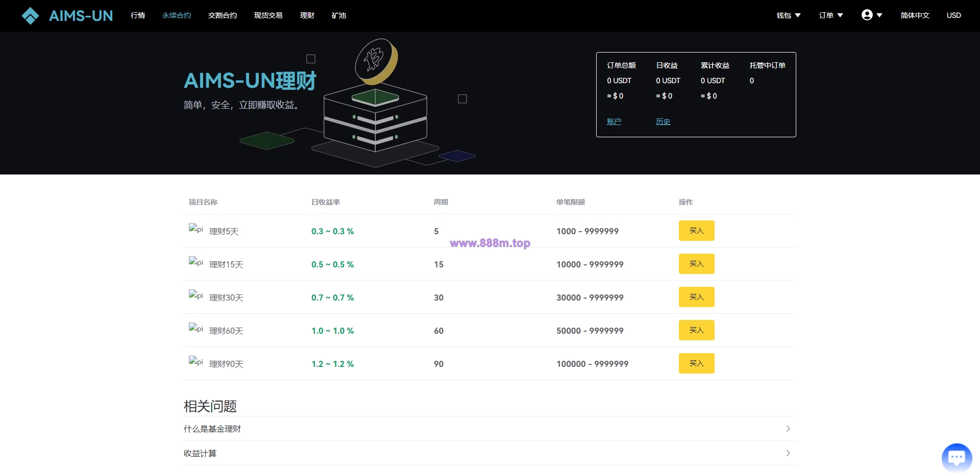Image resolution: width=980 pixels, height=473 pixels.
Task: Click the 理财90天 product name
Action: pyautogui.click(x=226, y=364)
